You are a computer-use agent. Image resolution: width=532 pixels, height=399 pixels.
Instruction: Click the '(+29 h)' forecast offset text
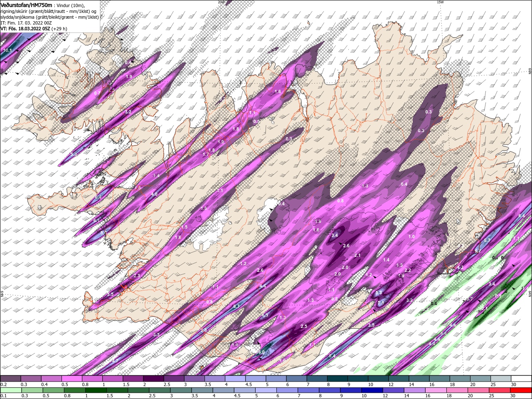(59, 29)
